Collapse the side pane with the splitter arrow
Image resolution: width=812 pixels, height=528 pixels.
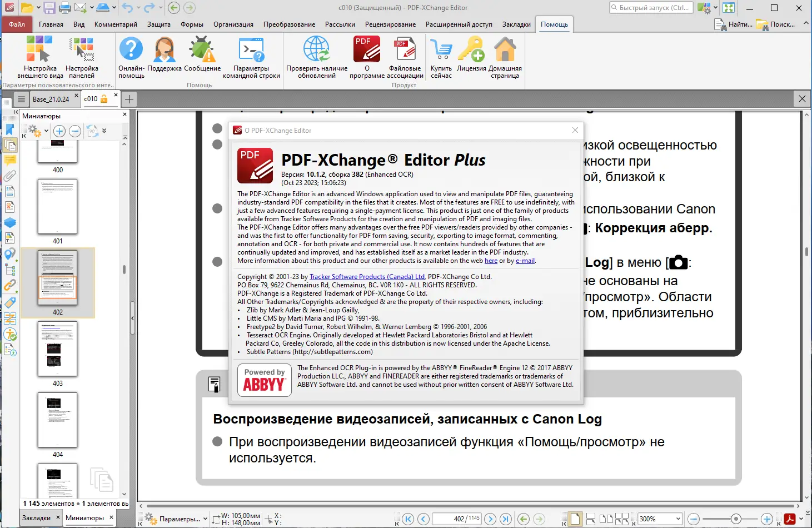click(x=132, y=318)
